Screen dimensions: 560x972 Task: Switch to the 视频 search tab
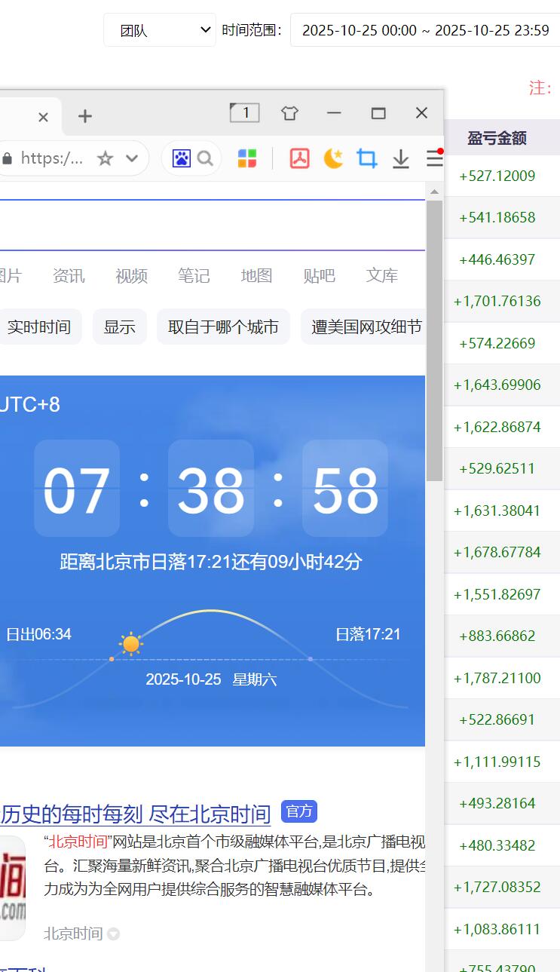[x=131, y=276]
